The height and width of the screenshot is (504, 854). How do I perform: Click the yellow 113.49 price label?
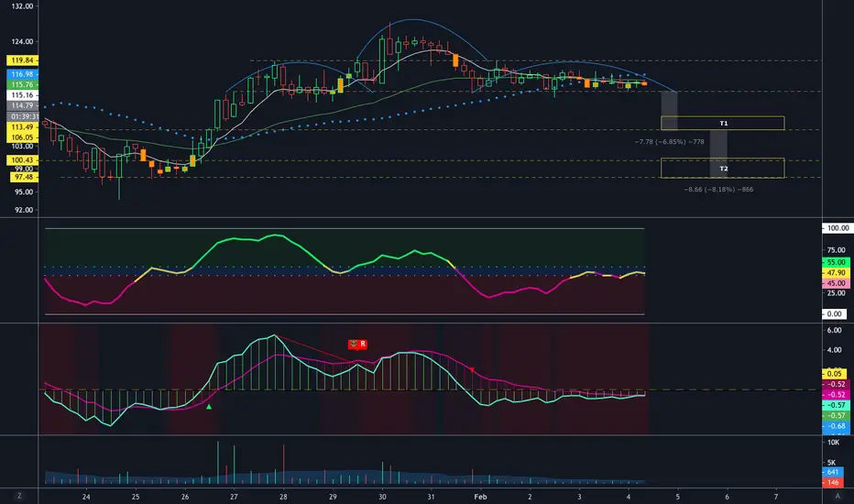click(22, 127)
